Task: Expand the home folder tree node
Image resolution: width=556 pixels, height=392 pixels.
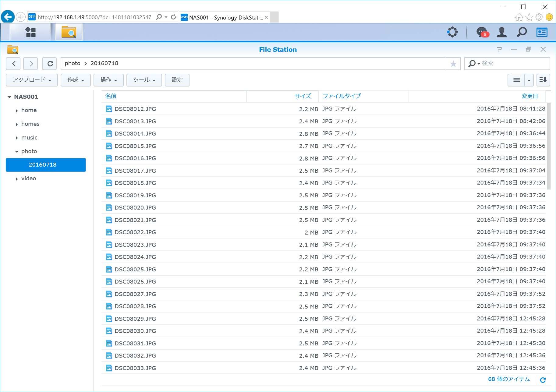Action: point(16,111)
